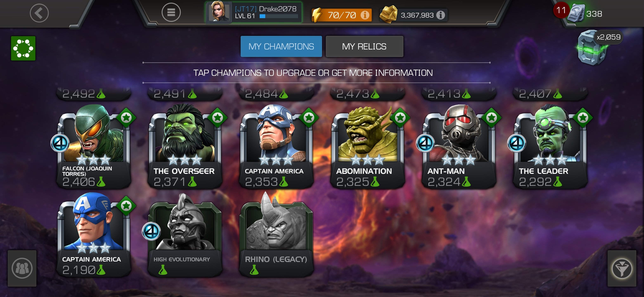This screenshot has height=297, width=644.
Task: Open Drake2078 player profile
Action: [x=254, y=12]
